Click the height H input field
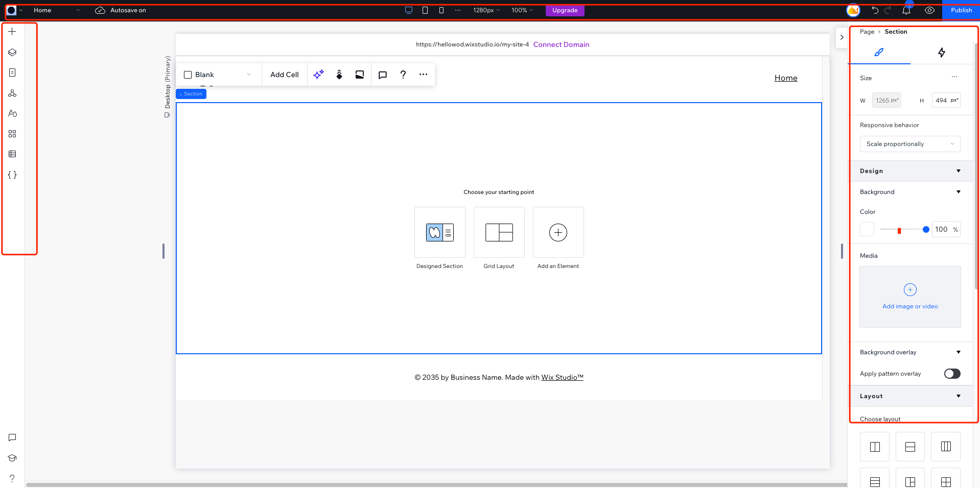980x488 pixels. click(x=946, y=101)
